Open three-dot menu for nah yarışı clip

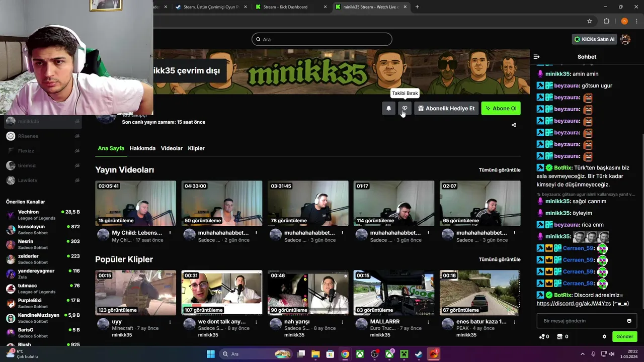click(342, 322)
